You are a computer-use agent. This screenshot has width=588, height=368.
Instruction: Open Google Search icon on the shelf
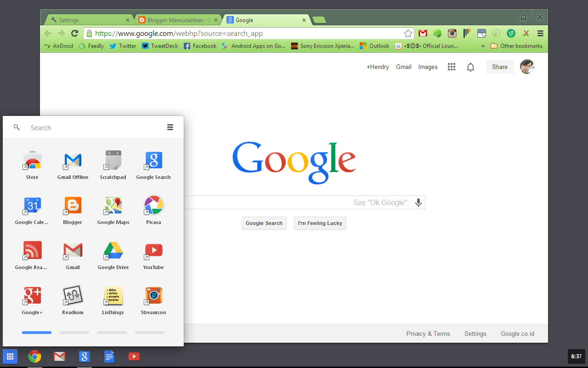pos(84,356)
